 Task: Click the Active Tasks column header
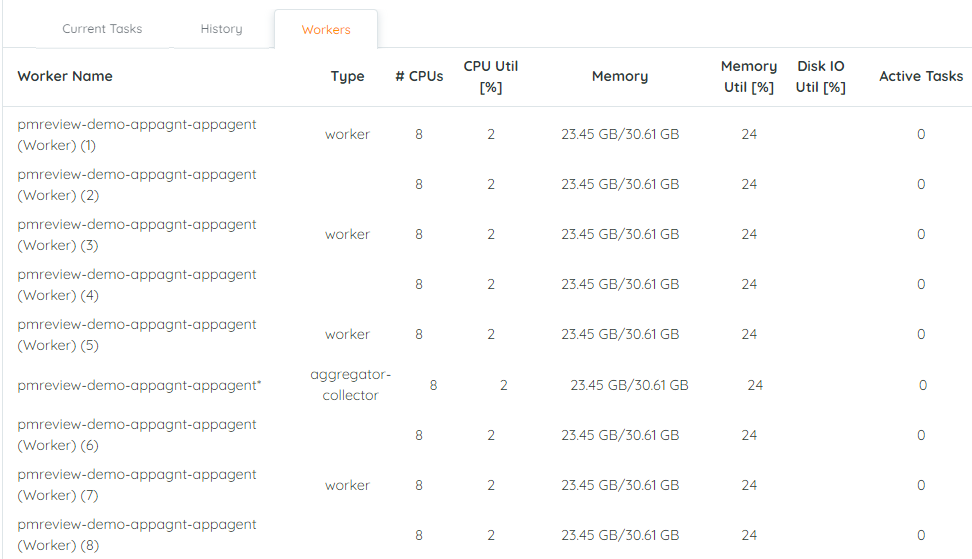pyautogui.click(x=921, y=76)
